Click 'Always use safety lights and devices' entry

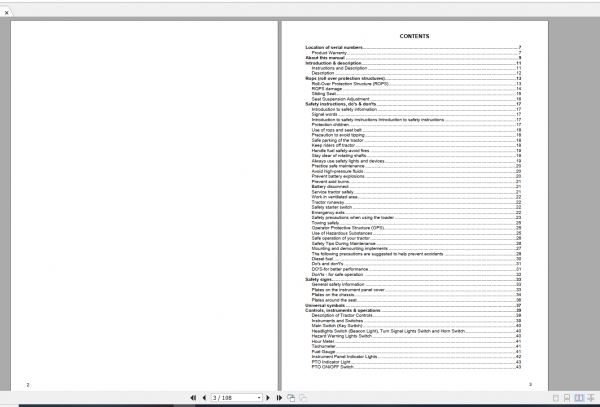click(348, 161)
